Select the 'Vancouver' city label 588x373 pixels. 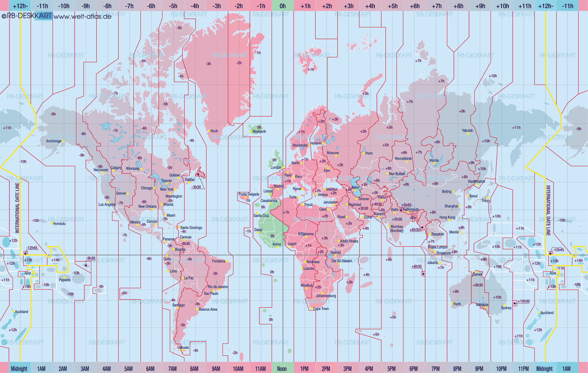point(101,170)
